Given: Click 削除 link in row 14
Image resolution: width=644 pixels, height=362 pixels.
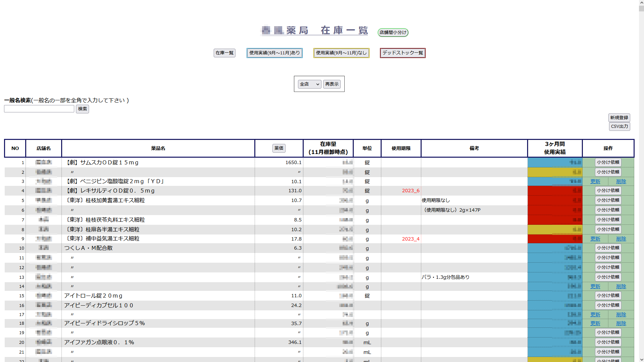Looking at the screenshot, I should (621, 287).
